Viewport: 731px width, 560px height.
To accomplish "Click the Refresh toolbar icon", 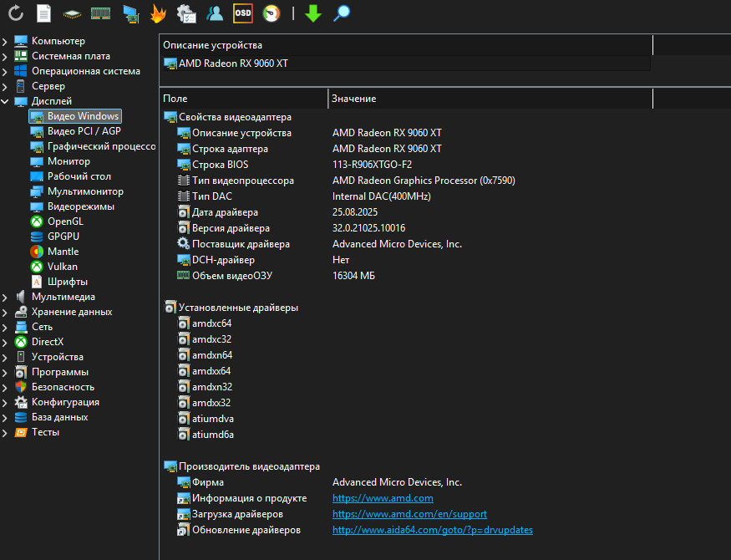I will tap(16, 13).
